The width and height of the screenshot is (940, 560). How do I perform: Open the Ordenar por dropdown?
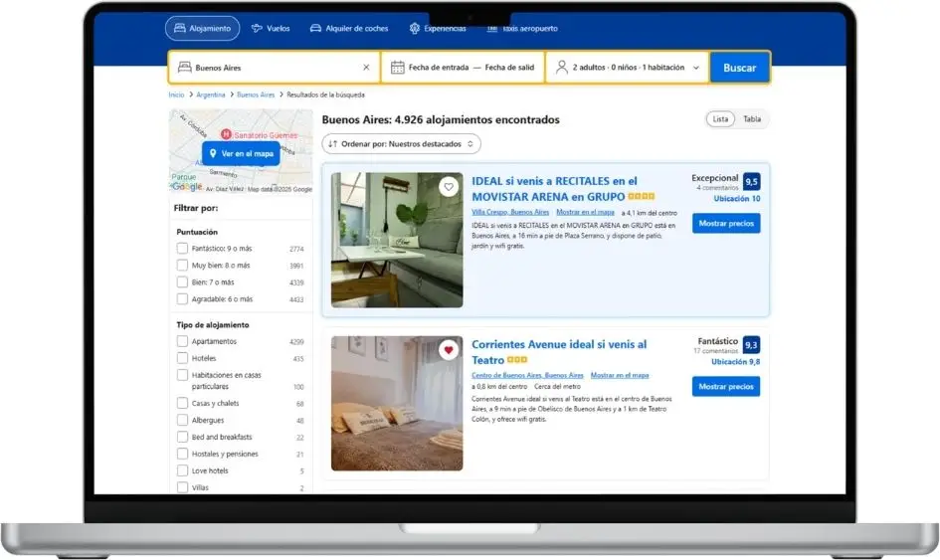401,144
